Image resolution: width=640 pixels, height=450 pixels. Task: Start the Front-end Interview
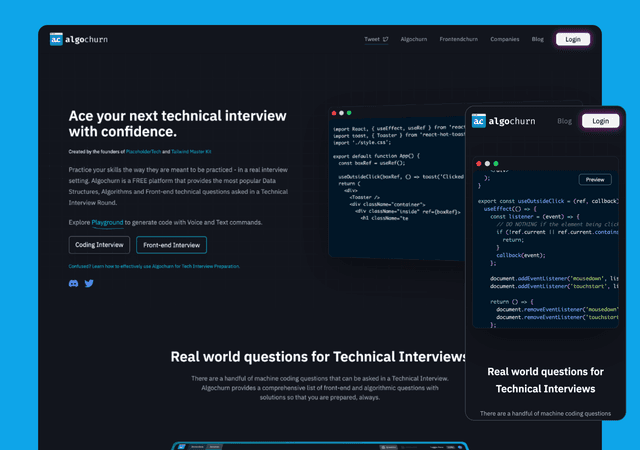click(171, 245)
